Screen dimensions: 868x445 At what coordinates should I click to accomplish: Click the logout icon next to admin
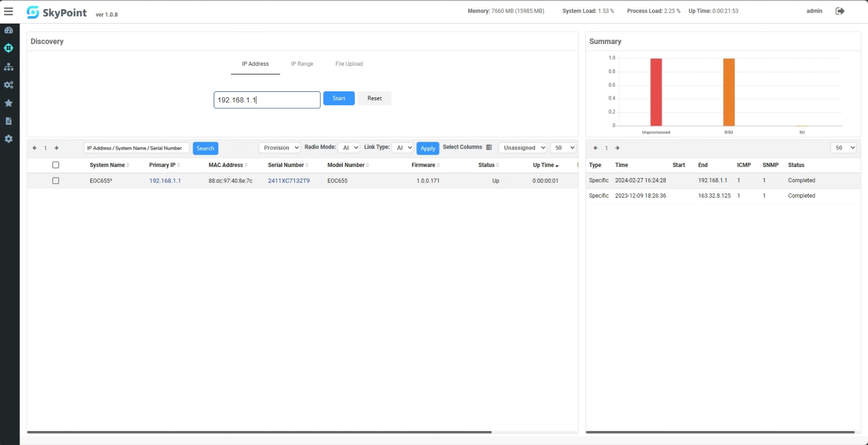click(x=839, y=11)
